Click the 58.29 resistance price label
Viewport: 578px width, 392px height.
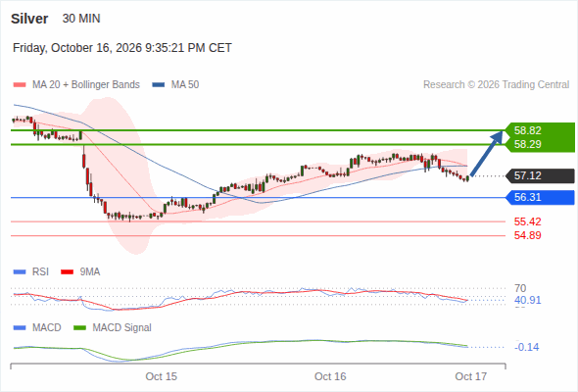click(x=528, y=144)
